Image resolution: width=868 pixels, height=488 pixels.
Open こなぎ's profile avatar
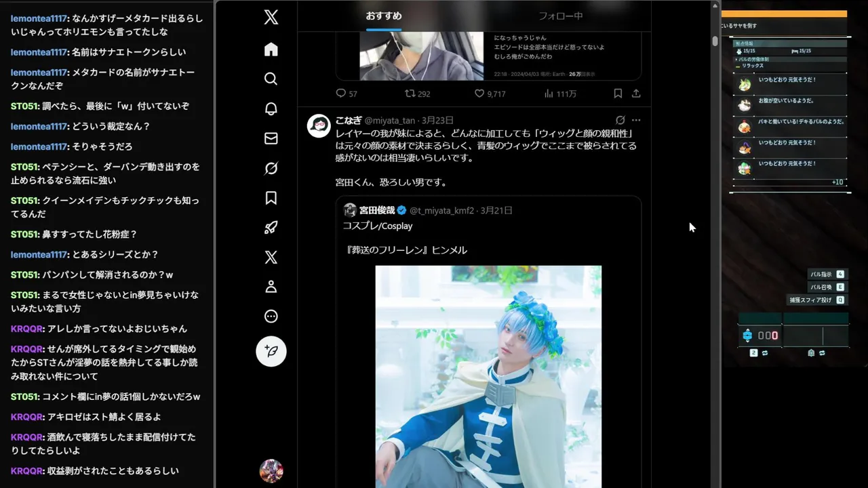(x=319, y=126)
